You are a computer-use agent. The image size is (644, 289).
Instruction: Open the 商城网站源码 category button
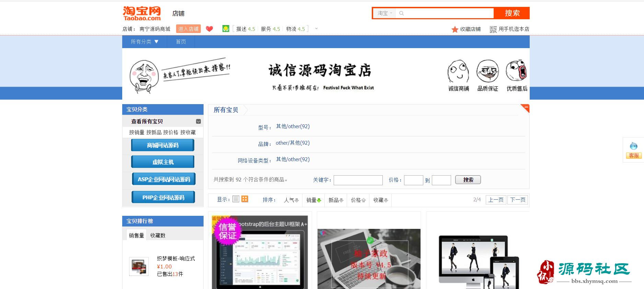coord(163,145)
